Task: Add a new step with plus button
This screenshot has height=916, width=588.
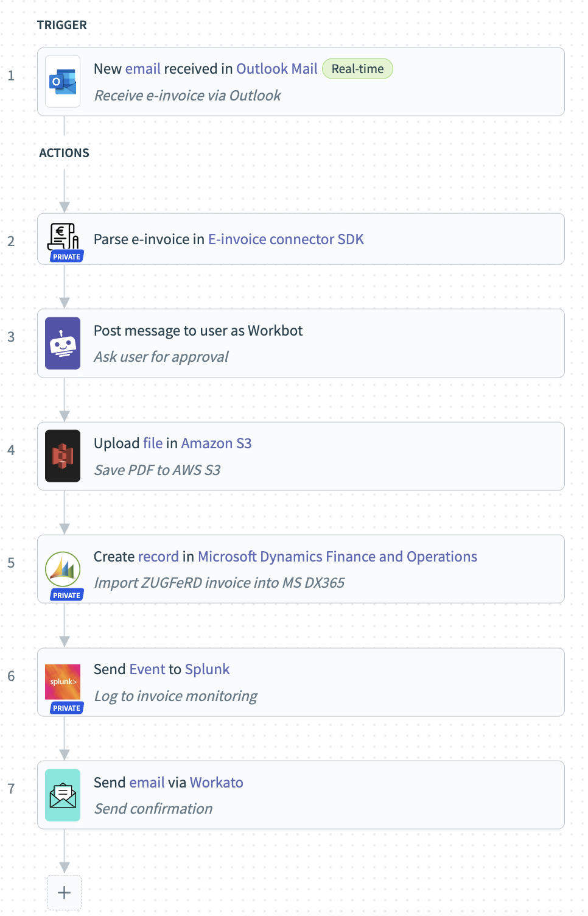Action: (x=64, y=893)
